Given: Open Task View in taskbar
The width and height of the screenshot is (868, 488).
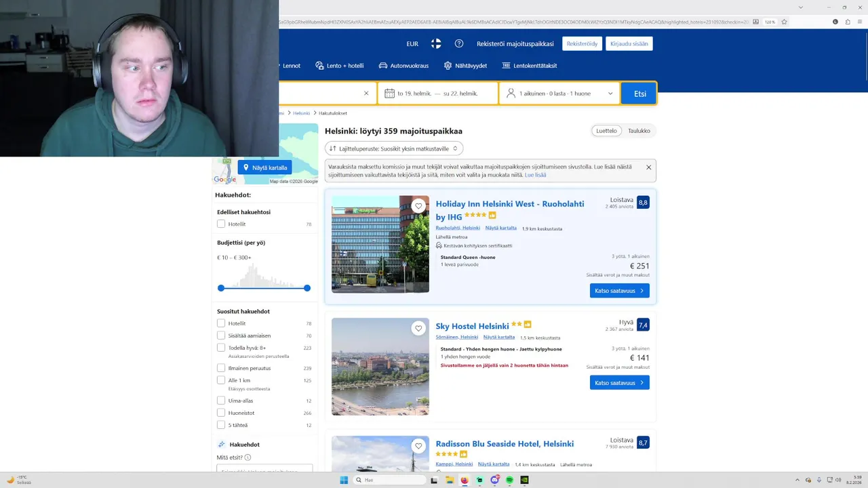Looking at the screenshot, I should (x=434, y=480).
